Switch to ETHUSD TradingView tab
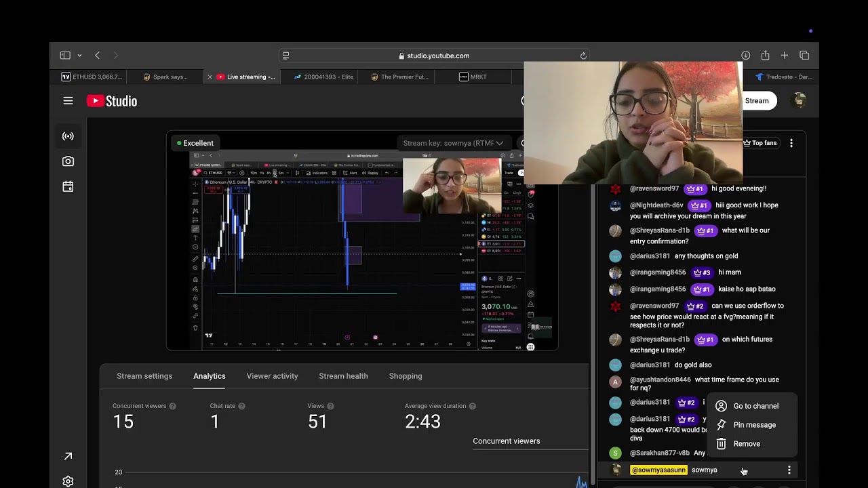Viewport: 868px width, 488px height. 92,77
